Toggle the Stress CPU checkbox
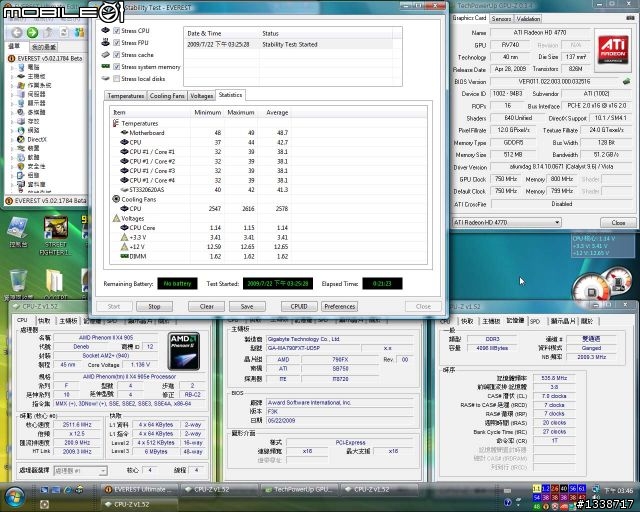Screen dimensions: 640x512 [116, 31]
